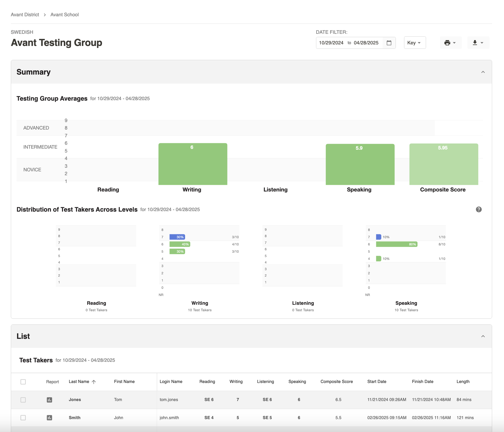Click start date 11/21/2024 09:26AM cell
This screenshot has height=432, width=504.
pyautogui.click(x=387, y=400)
